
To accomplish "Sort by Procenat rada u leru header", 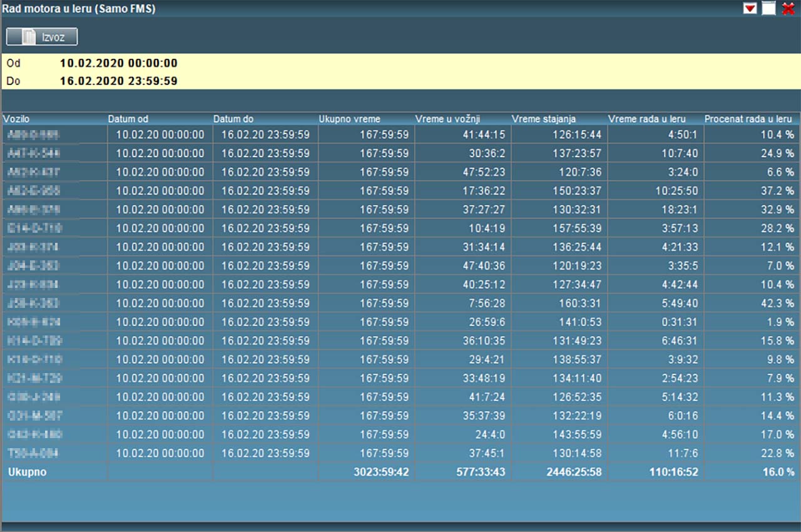I will tap(748, 119).
